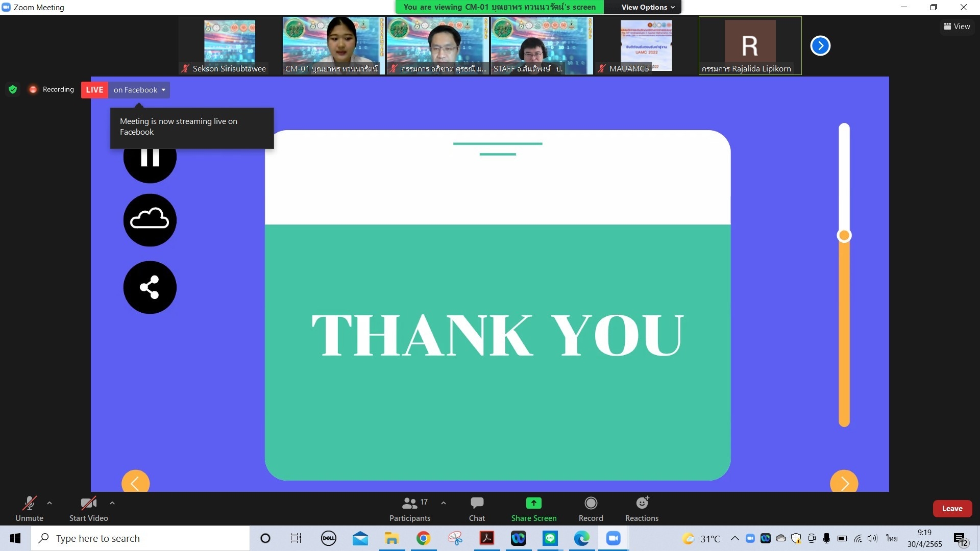This screenshot has width=980, height=551.
Task: Open the Reactions menu
Action: coord(642,509)
